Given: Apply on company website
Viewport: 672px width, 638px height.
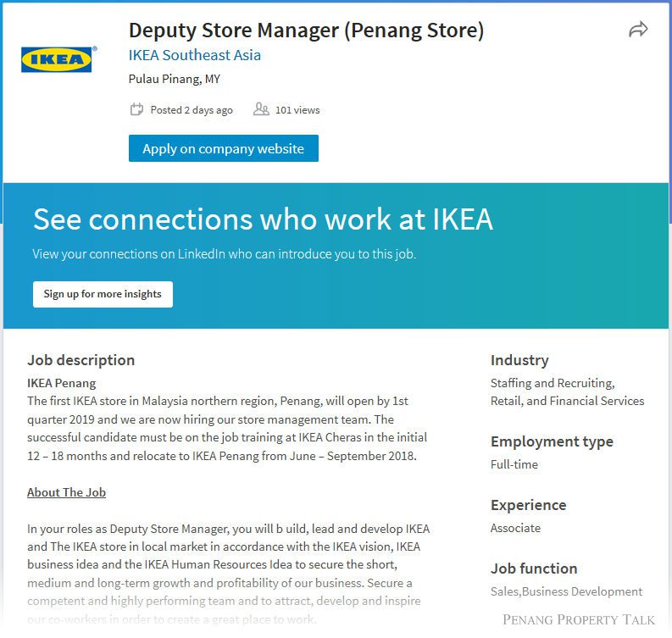Looking at the screenshot, I should click(223, 148).
